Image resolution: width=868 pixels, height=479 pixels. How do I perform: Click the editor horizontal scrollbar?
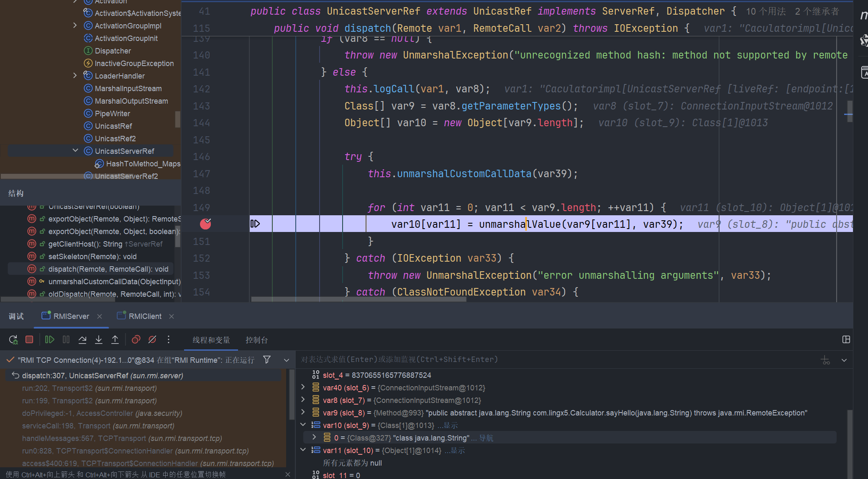click(x=358, y=299)
